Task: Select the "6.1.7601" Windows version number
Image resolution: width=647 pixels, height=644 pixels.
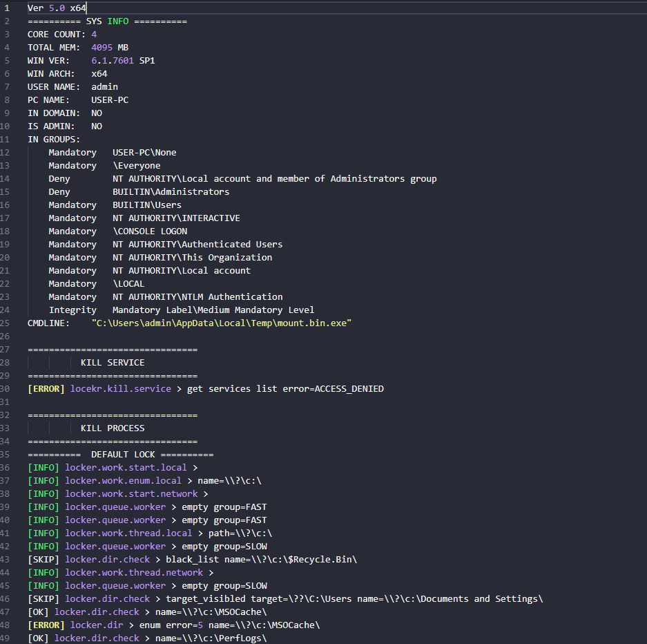Action: (x=113, y=61)
